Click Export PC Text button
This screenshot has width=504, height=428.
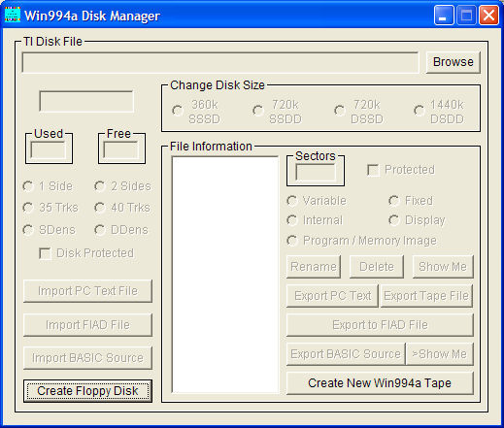click(x=332, y=296)
